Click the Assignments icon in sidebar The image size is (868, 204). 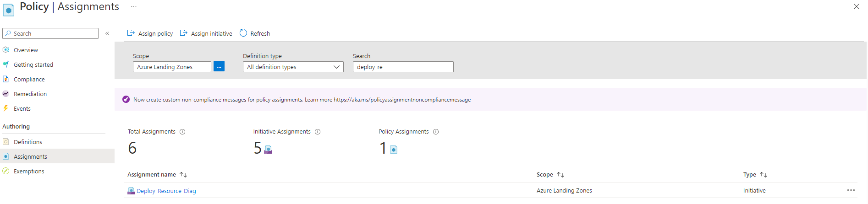coord(6,156)
